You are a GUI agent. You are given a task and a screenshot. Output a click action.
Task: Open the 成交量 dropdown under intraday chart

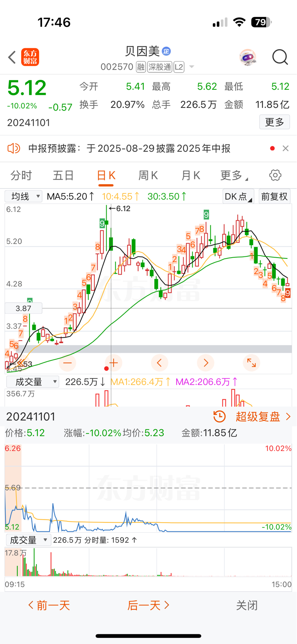click(29, 540)
